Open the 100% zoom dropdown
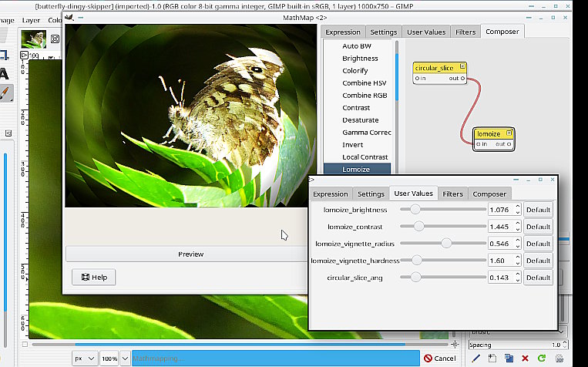This screenshot has width=588, height=367. tap(114, 359)
